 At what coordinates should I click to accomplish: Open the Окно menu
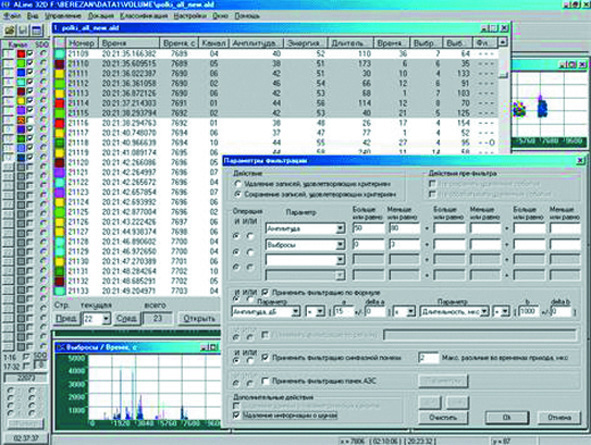(x=220, y=16)
